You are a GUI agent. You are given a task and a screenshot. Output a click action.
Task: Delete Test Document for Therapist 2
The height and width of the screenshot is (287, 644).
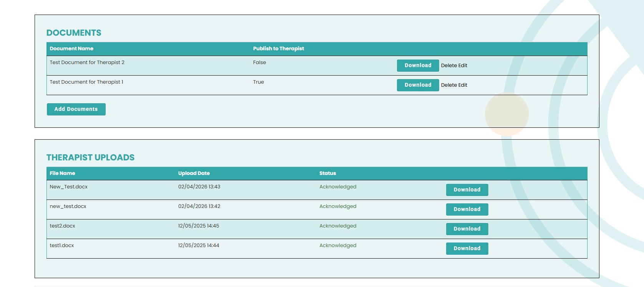449,66
